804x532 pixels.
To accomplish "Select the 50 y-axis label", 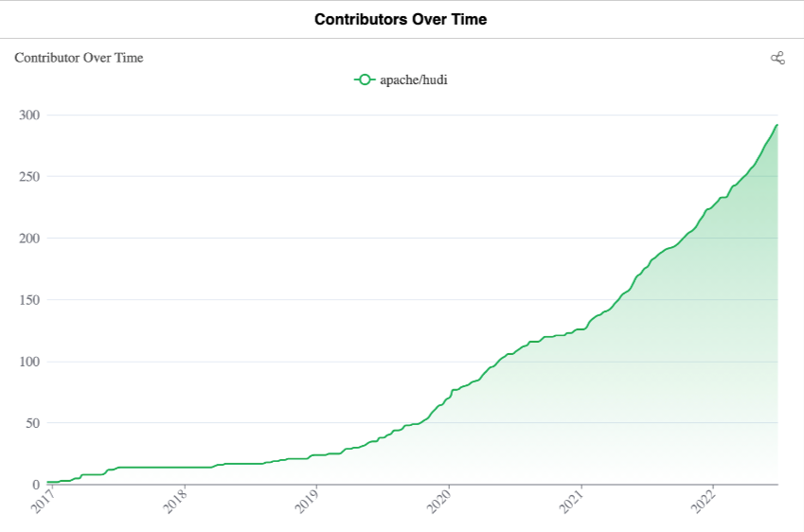I will click(33, 423).
